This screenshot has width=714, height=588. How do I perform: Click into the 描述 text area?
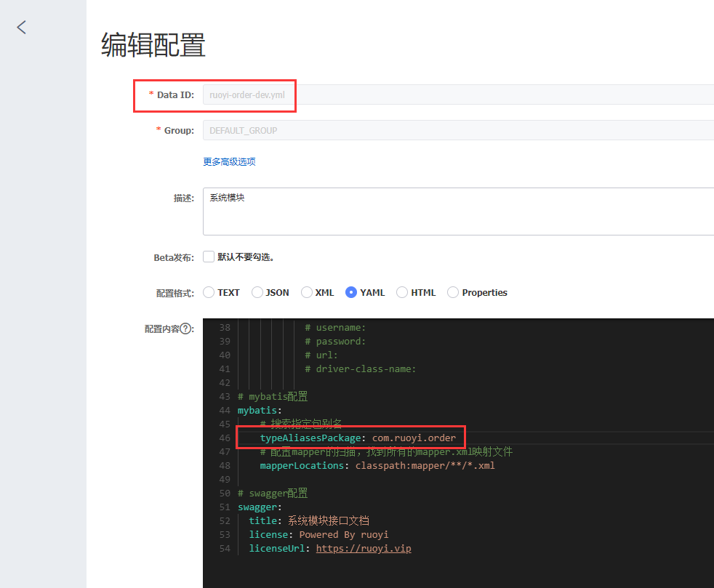tap(458, 212)
